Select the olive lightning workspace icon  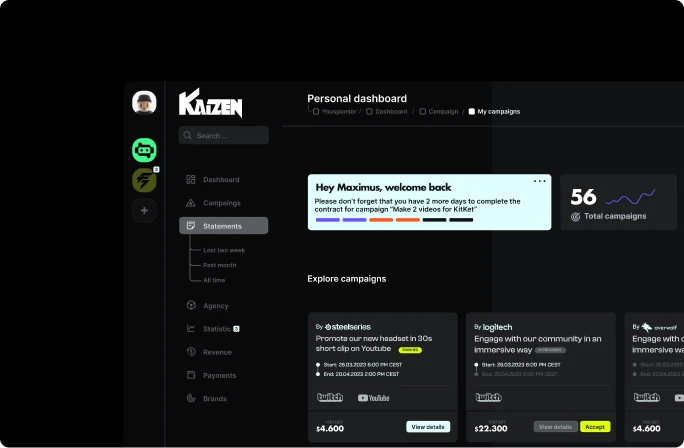click(x=144, y=180)
